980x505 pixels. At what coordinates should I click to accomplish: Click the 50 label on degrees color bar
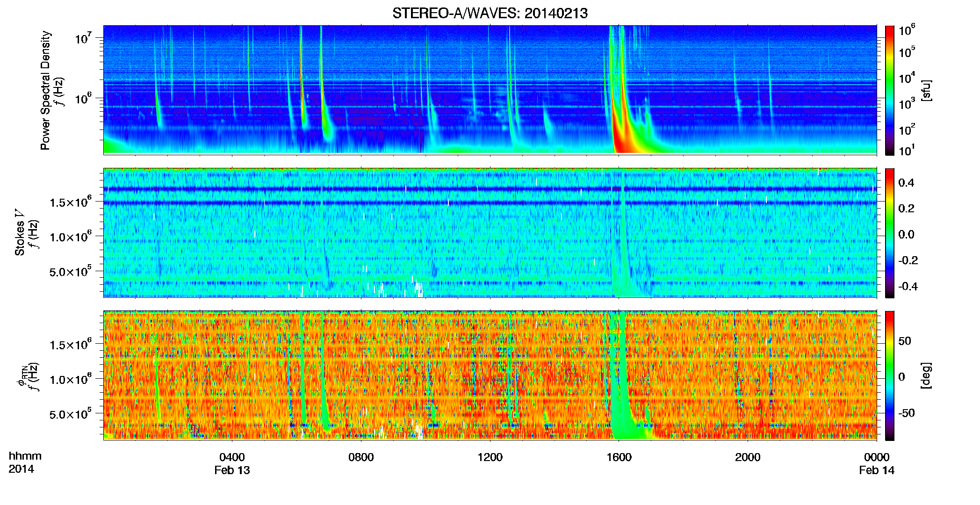tap(905, 341)
